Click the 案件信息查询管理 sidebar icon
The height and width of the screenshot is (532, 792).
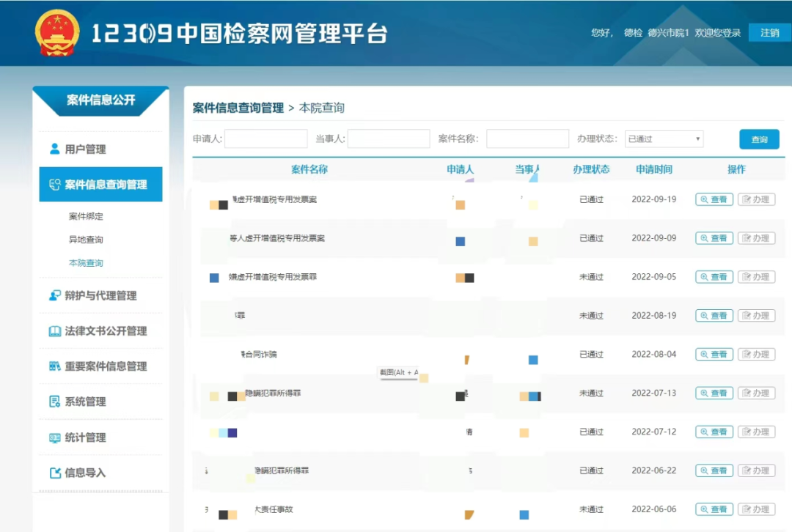click(54, 185)
